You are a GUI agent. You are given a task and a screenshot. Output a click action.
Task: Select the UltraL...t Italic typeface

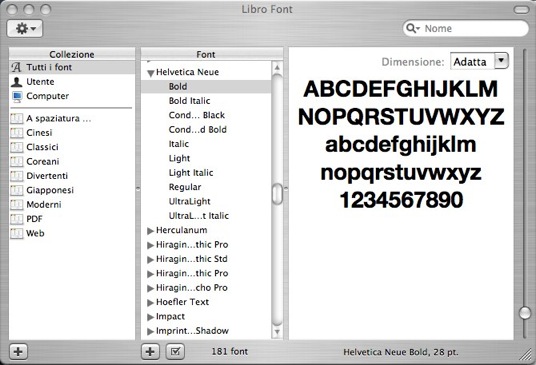[x=206, y=216]
